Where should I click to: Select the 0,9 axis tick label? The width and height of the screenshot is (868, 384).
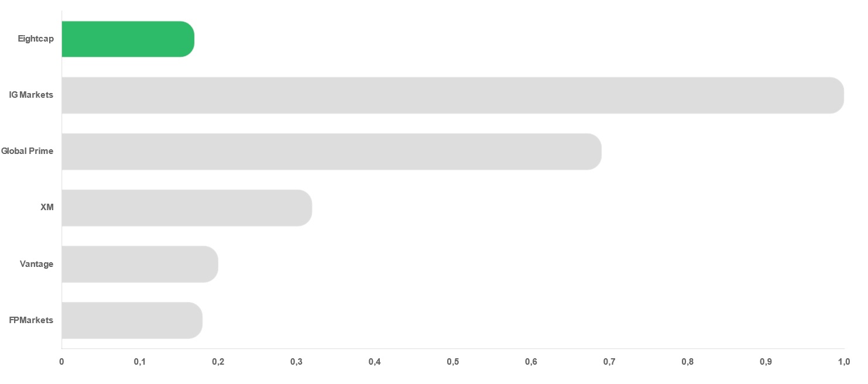(x=766, y=362)
